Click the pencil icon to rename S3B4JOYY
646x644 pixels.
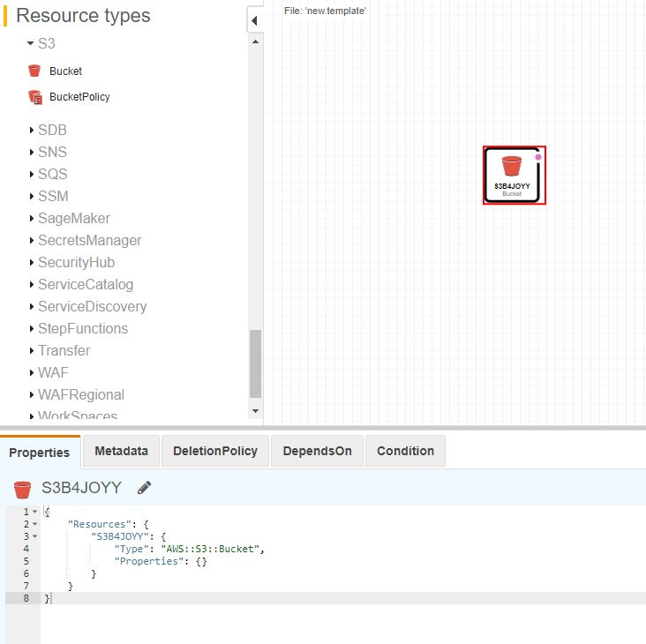[x=145, y=488]
